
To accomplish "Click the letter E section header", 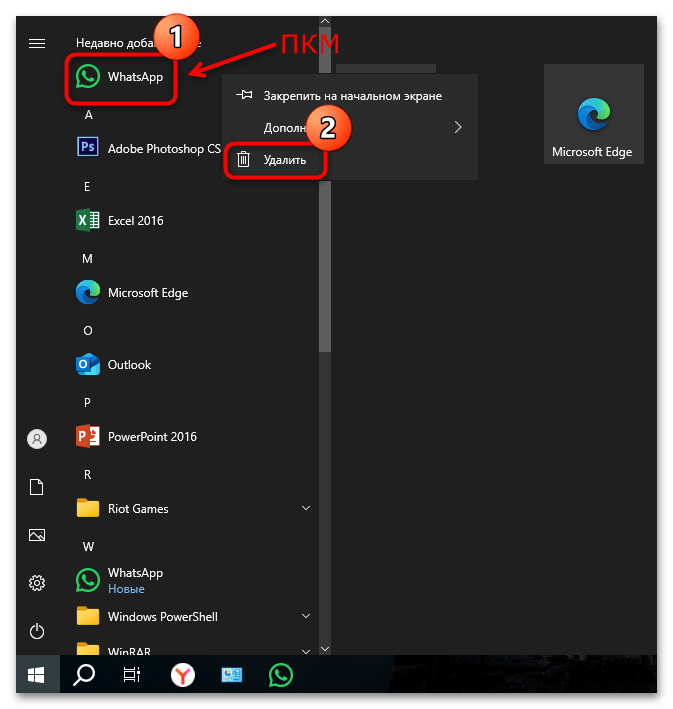I will point(87,187).
